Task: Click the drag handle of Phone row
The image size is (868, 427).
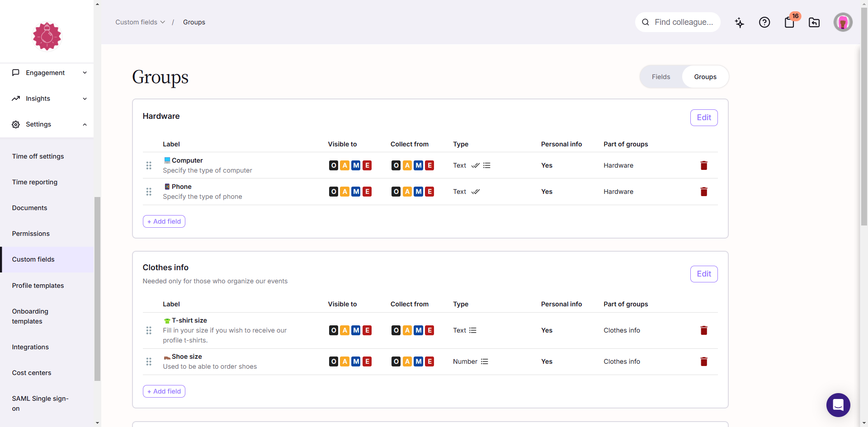Action: pyautogui.click(x=149, y=192)
